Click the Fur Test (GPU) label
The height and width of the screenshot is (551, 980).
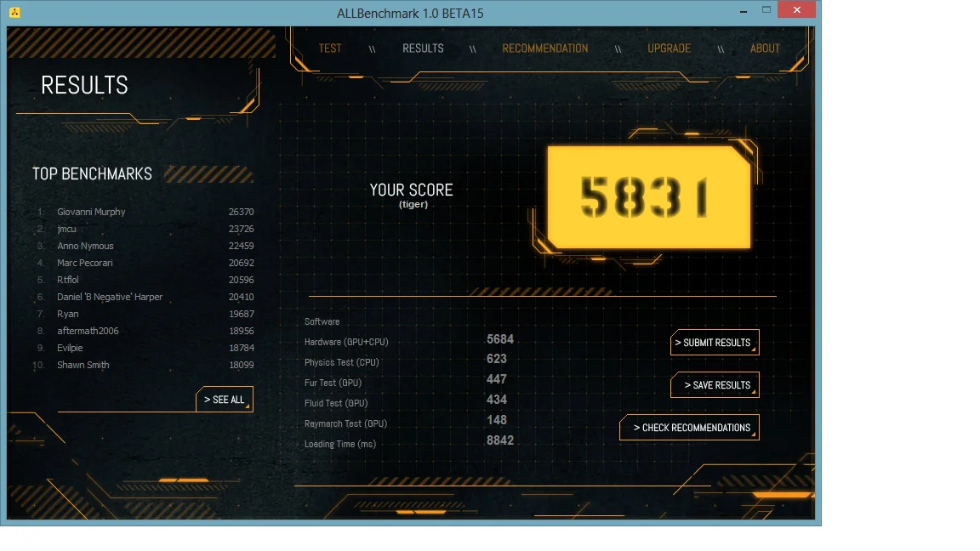click(x=333, y=383)
